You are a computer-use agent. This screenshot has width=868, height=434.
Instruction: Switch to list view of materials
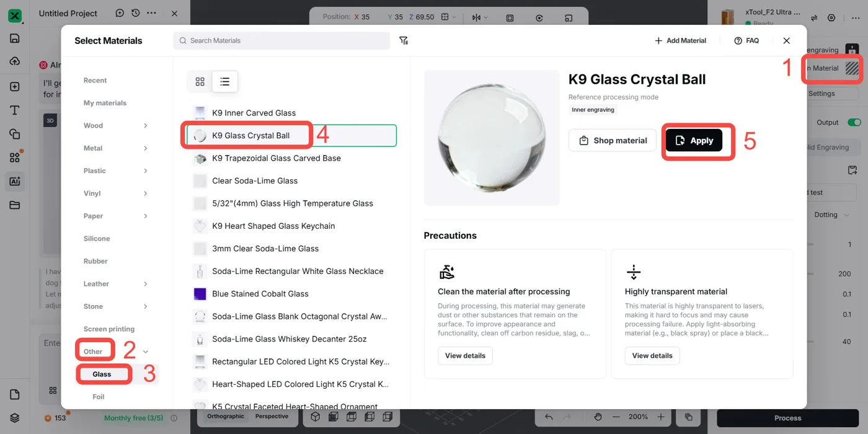[224, 81]
